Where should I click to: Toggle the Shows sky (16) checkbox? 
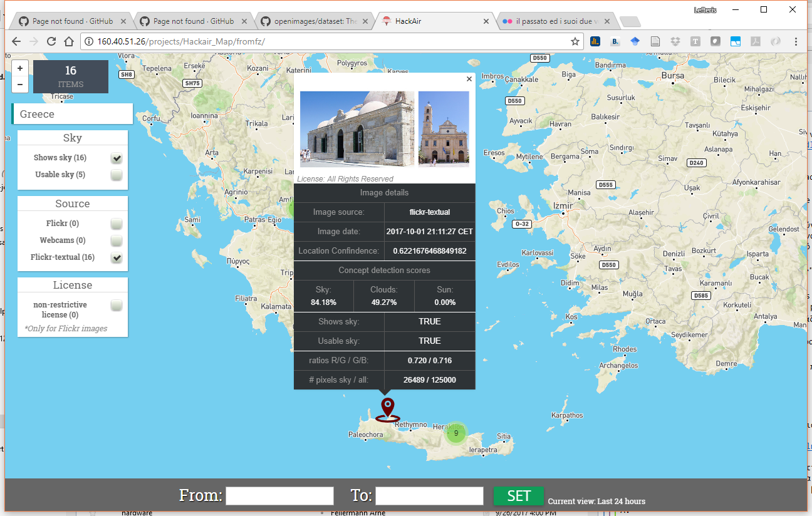pos(117,158)
